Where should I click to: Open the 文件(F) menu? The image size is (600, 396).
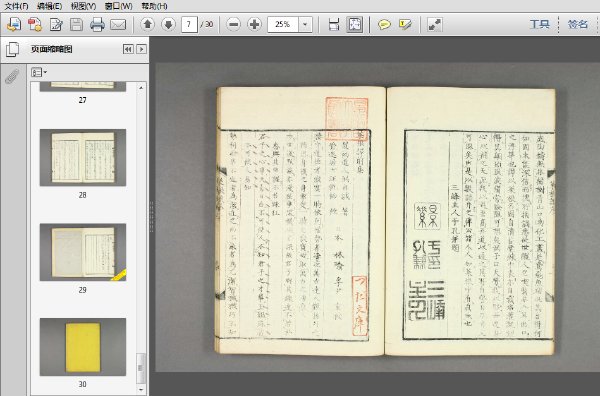[x=16, y=6]
